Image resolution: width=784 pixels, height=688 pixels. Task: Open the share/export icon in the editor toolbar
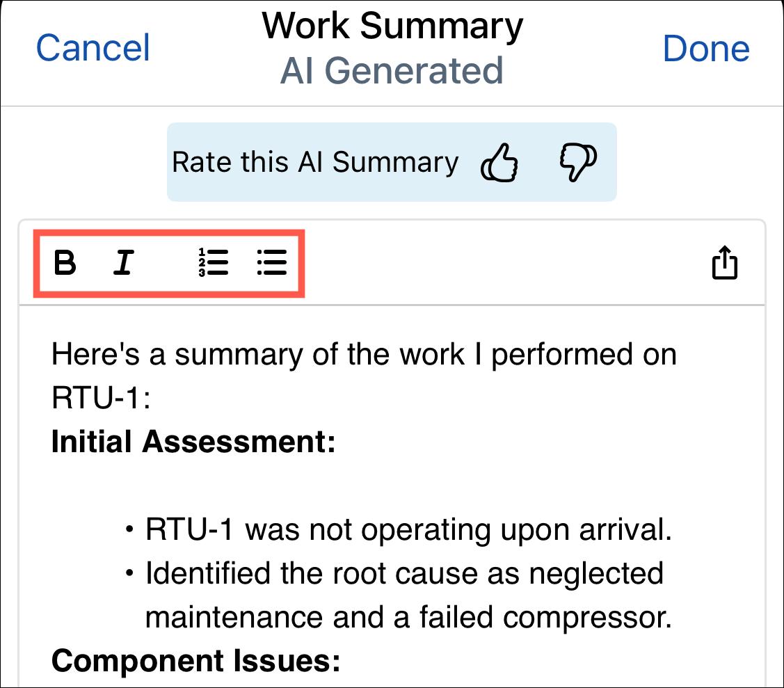pos(724,262)
